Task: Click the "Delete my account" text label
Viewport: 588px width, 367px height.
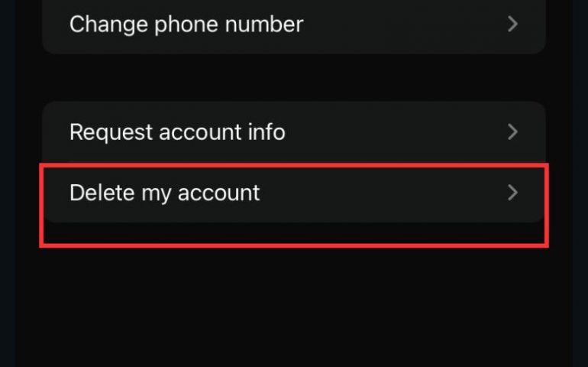Action: [x=165, y=193]
